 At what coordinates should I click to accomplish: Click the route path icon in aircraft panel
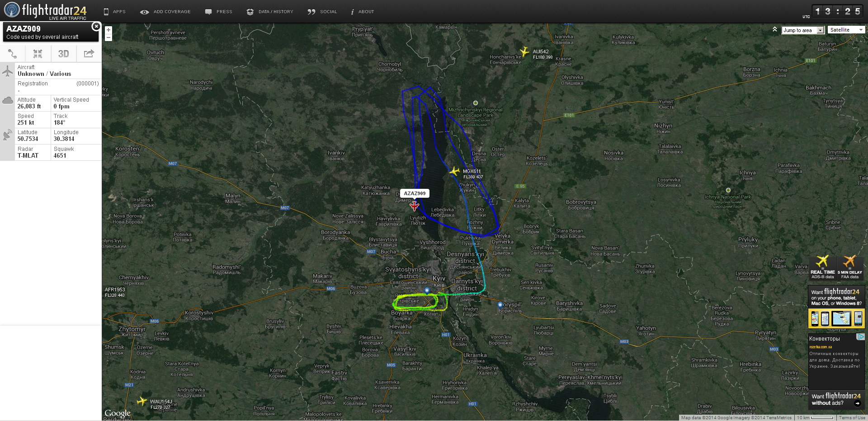tap(13, 54)
